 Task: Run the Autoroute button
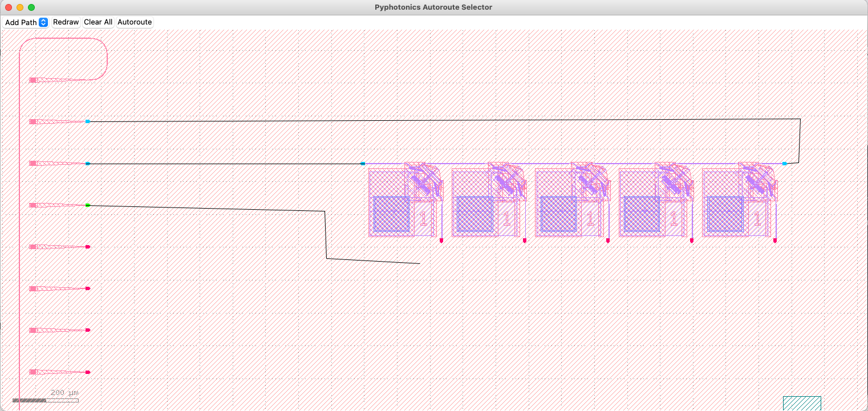pos(135,22)
